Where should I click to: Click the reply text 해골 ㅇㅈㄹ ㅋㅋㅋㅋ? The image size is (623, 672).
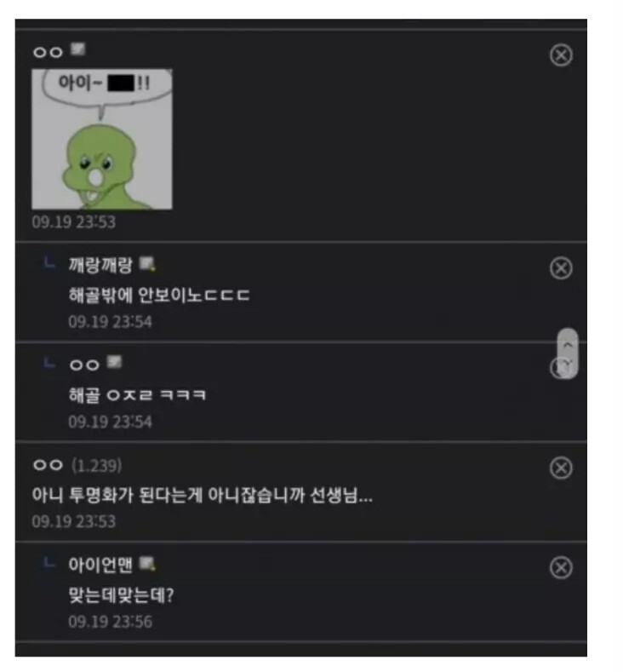[x=137, y=394]
